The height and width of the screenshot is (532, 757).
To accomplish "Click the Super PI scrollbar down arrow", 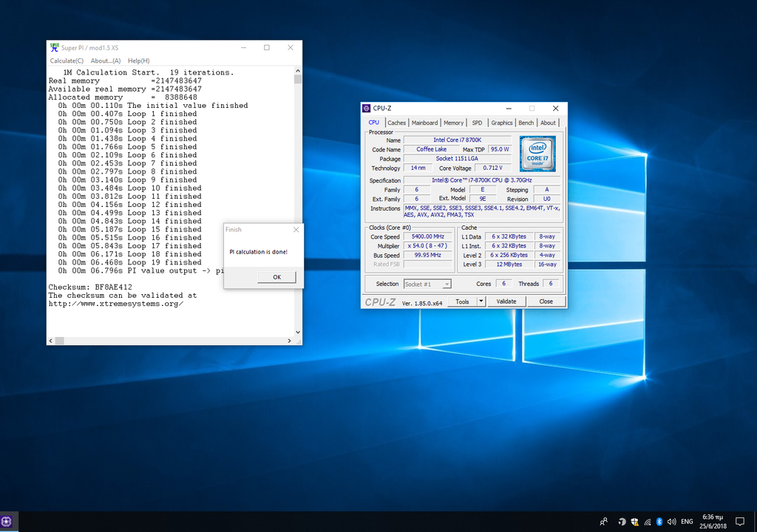I will (298, 332).
